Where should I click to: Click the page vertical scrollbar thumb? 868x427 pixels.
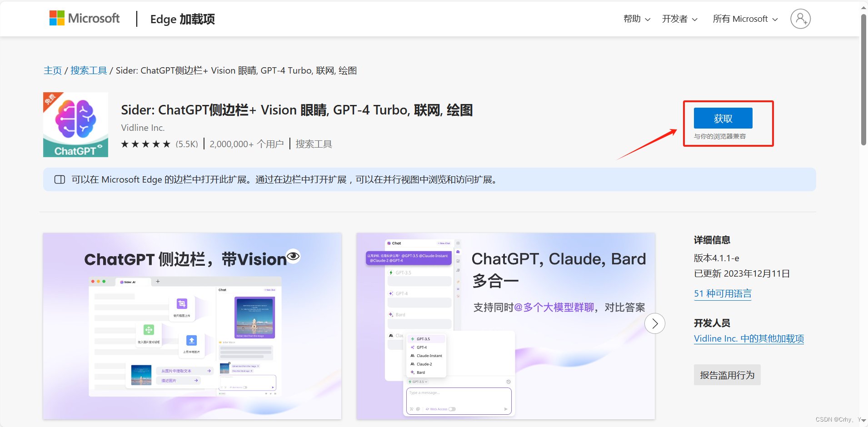point(863,79)
